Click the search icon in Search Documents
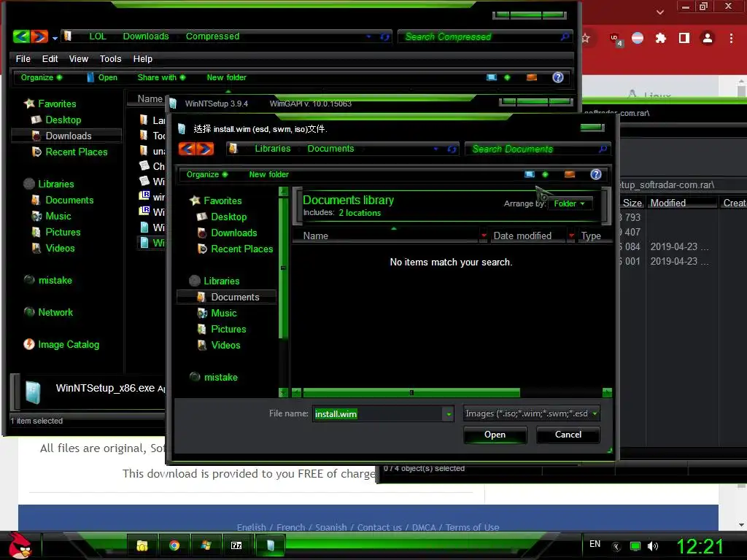The width and height of the screenshot is (747, 560). [603, 149]
